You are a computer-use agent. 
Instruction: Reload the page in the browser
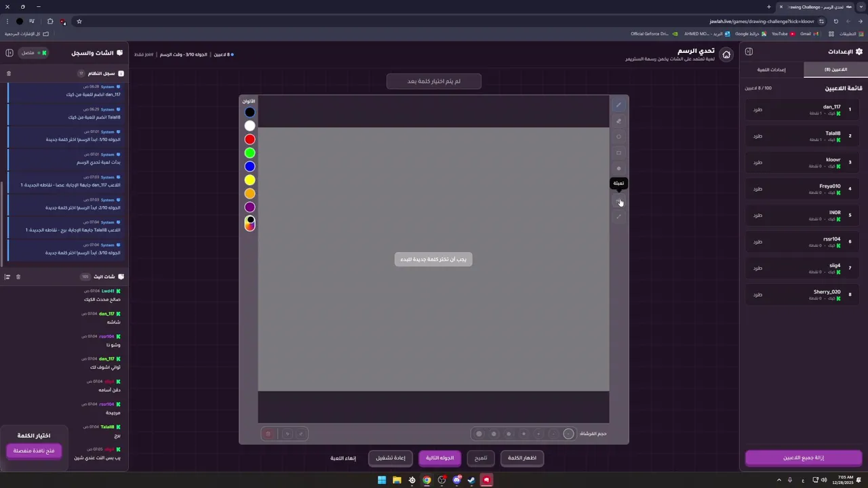click(x=835, y=21)
